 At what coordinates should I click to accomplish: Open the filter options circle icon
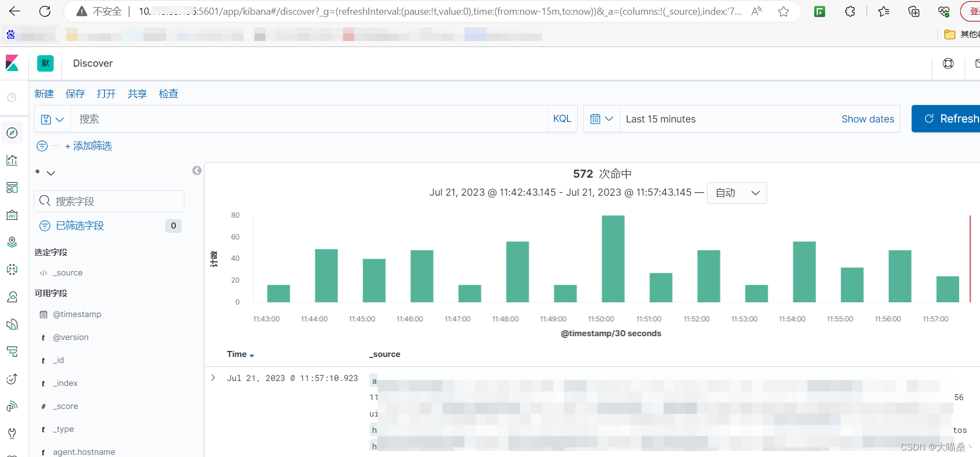[42, 146]
